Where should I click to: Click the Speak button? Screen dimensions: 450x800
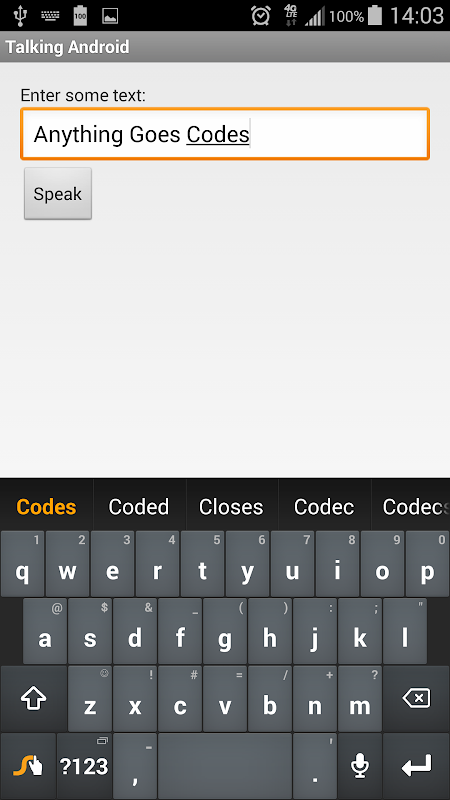coord(58,194)
